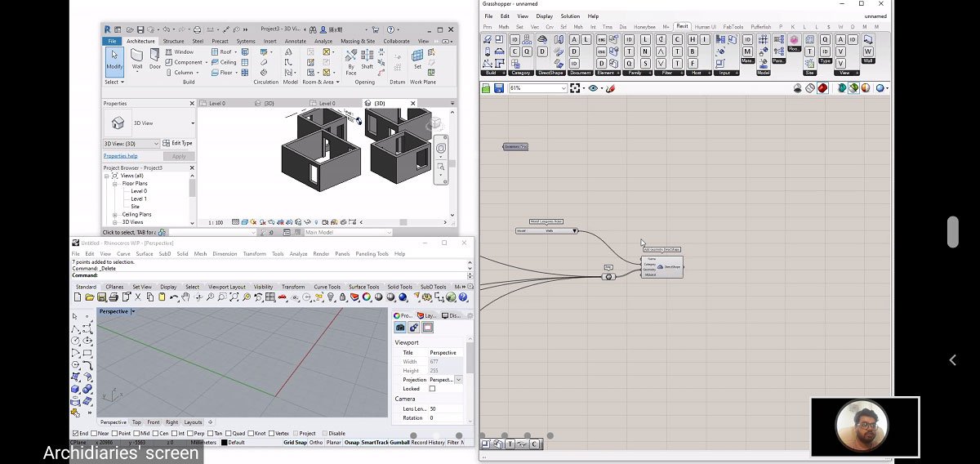Open the Projection dropdown in Viewport properties

pos(458,380)
